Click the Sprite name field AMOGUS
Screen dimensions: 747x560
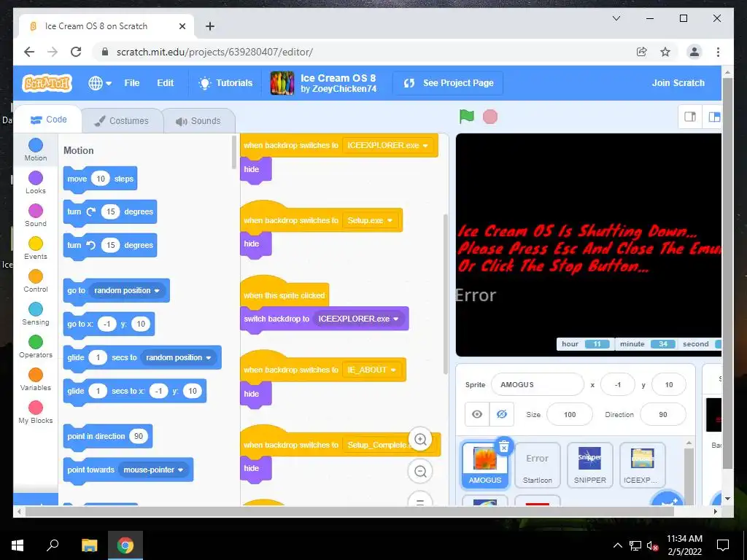coord(538,385)
